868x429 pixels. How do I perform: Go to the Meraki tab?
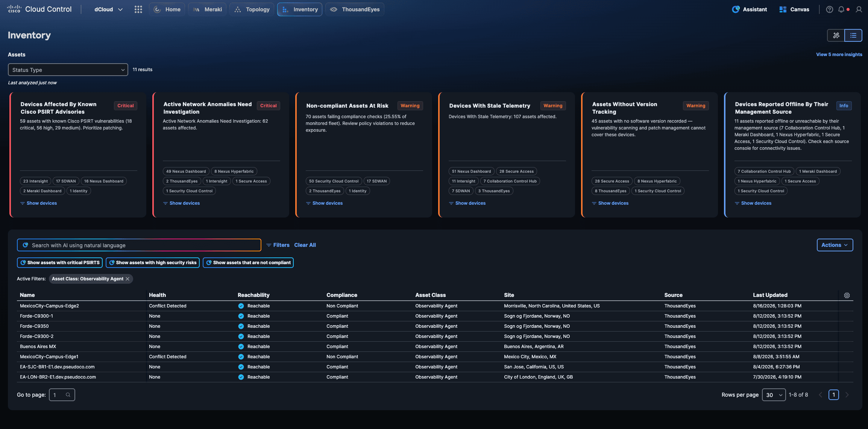tap(207, 9)
